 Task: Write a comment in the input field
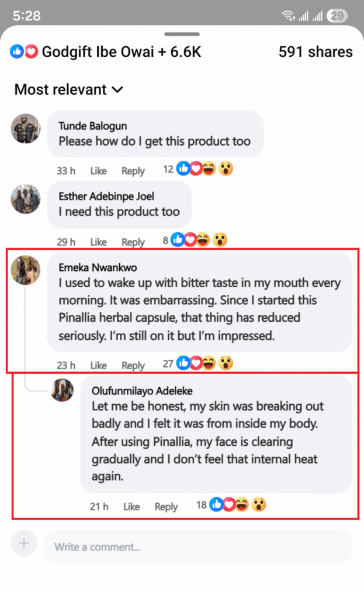197,547
